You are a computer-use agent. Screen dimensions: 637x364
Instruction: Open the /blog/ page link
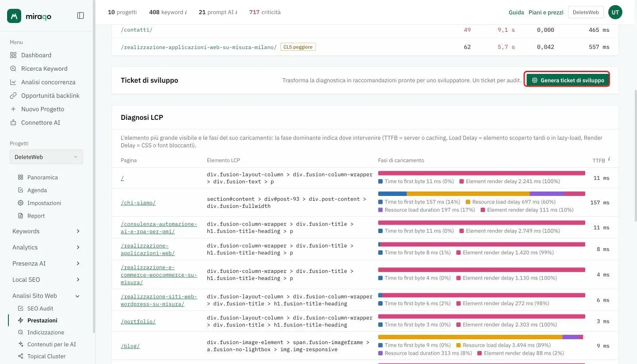130,346
